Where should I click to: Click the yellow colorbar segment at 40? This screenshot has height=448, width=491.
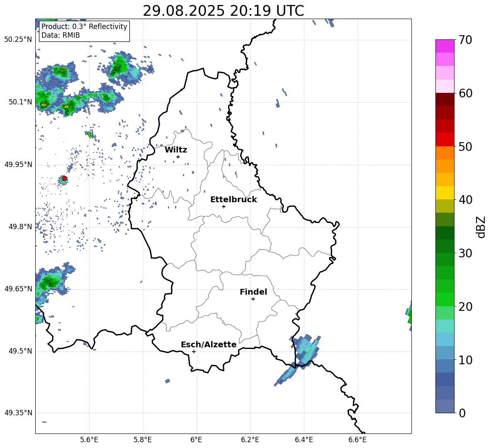[445, 193]
